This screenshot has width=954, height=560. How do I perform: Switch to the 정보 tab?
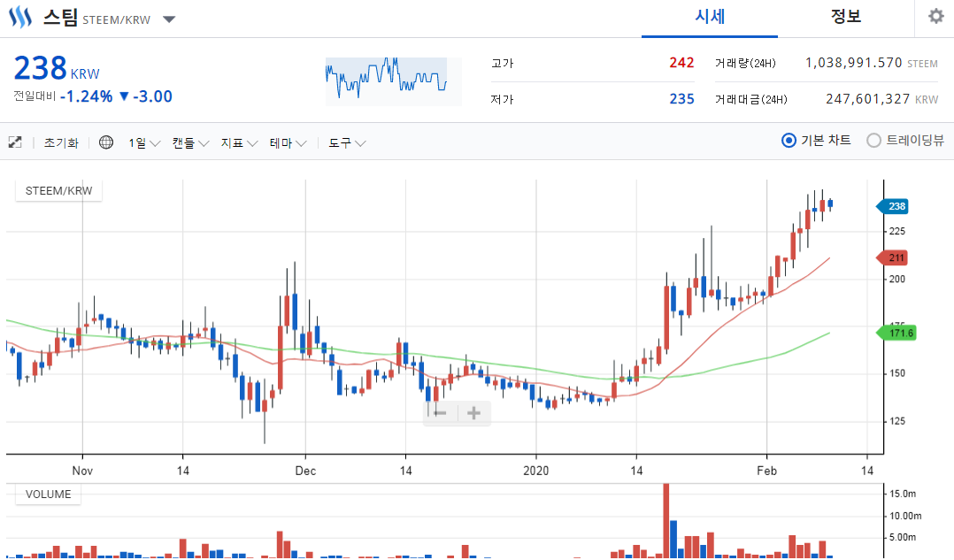pyautogui.click(x=846, y=17)
